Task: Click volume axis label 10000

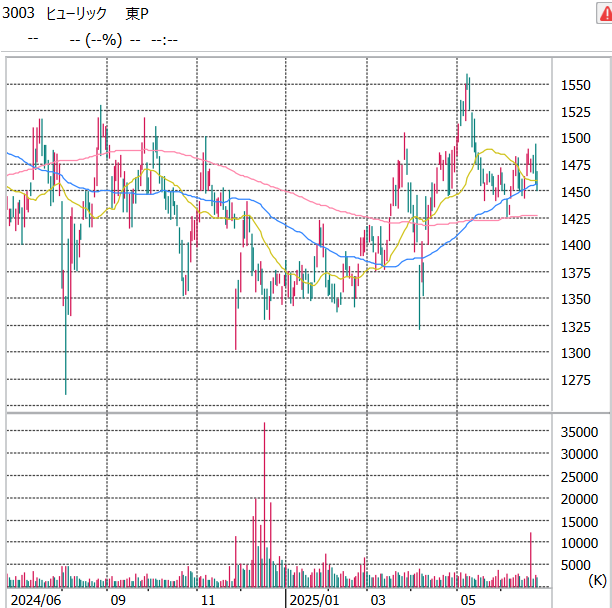Action: [579, 543]
